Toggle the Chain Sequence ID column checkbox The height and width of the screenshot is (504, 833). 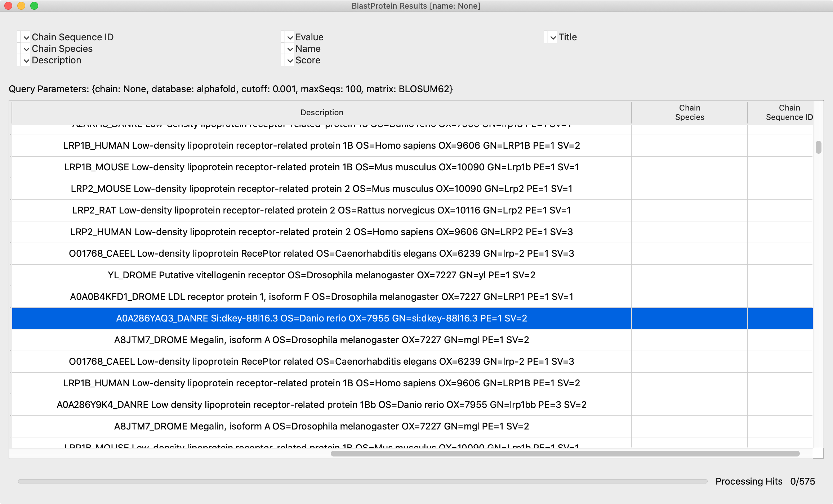click(26, 37)
